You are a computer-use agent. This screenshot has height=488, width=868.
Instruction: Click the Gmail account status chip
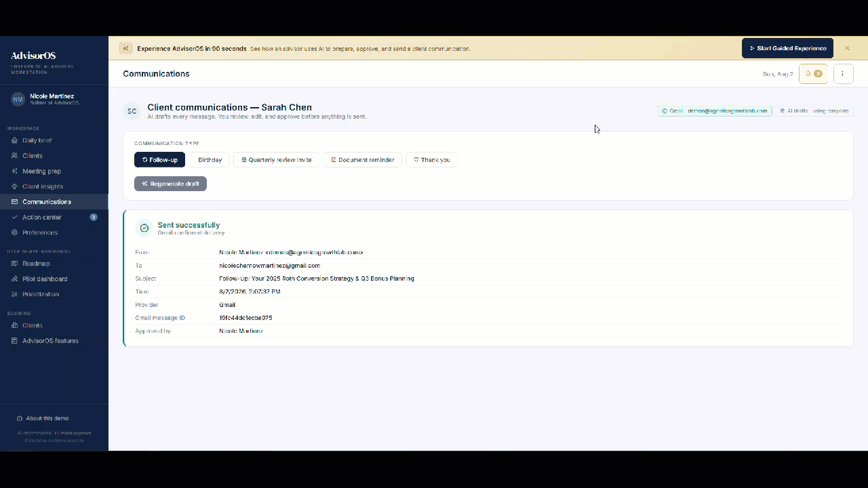[x=715, y=110]
